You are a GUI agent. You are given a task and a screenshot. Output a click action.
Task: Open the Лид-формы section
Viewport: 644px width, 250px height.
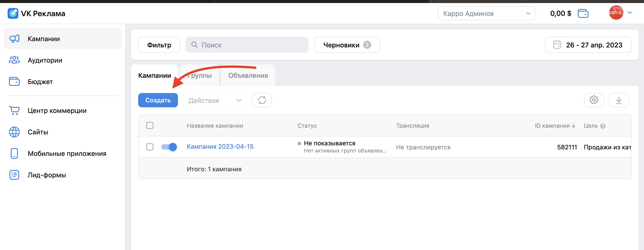pos(47,175)
